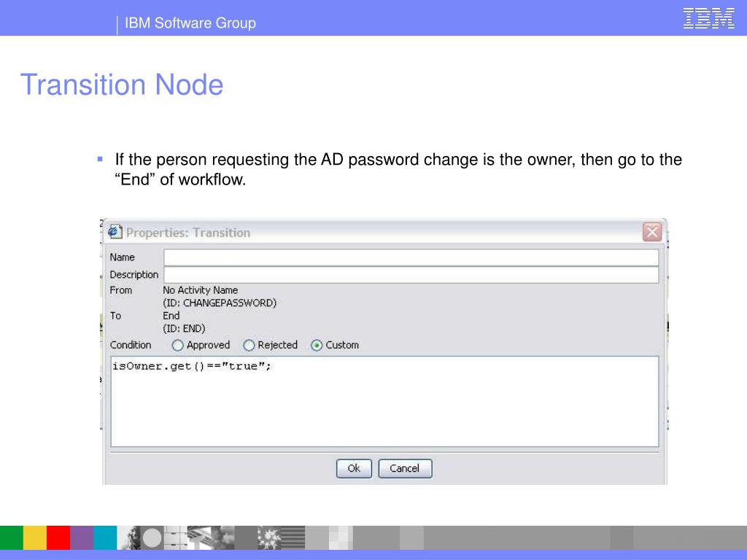
Task: Select the Custom condition radio button
Action: click(317, 345)
